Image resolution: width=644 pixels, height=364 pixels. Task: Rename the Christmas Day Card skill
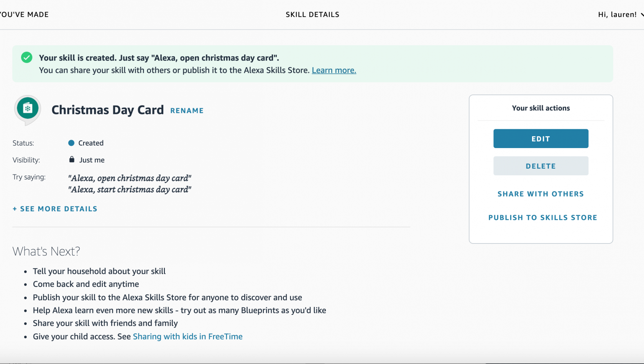pyautogui.click(x=187, y=111)
